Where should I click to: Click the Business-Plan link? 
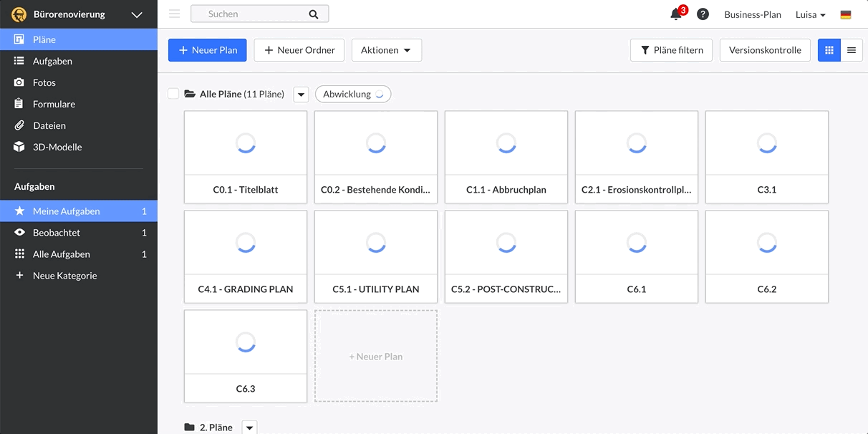coord(753,14)
